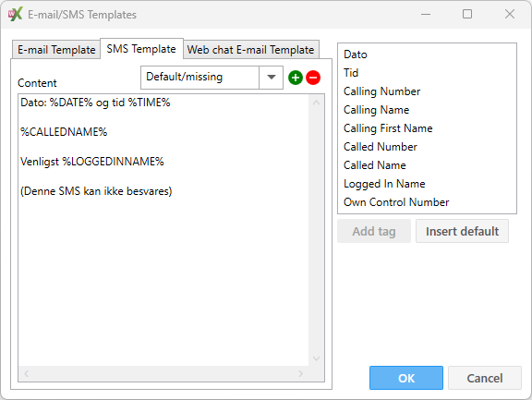Click the Cancel button
Viewport: 532px width, 400px height.
pos(485,378)
